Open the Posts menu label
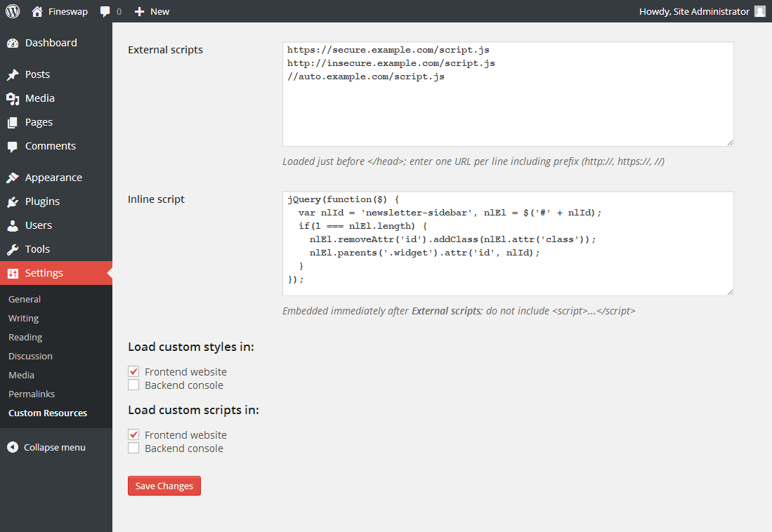 pos(37,74)
